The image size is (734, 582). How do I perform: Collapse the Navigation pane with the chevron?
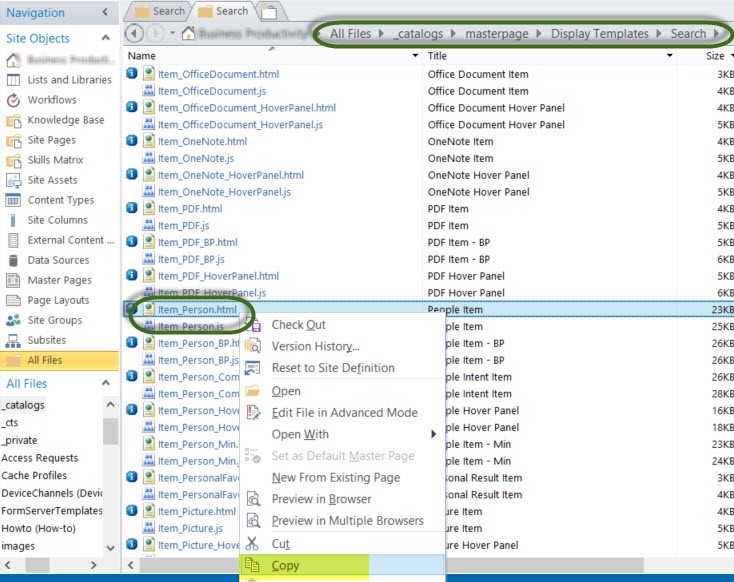point(106,13)
